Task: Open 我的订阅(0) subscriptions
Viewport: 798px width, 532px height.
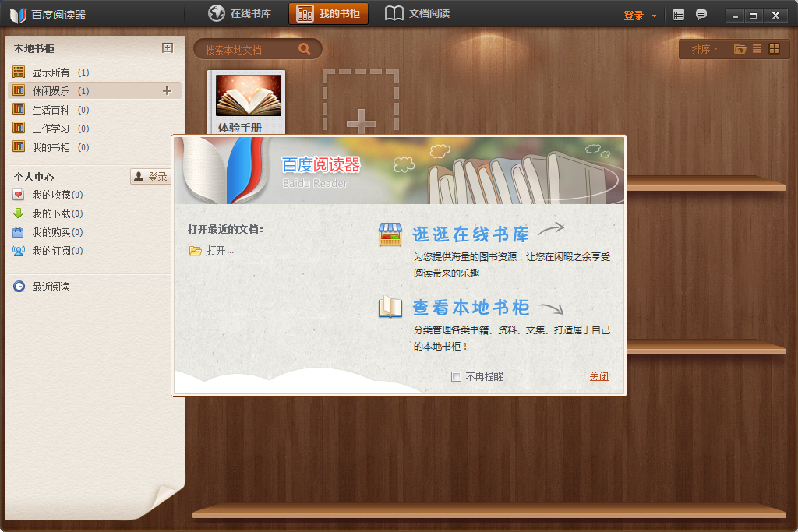Action: pos(57,251)
